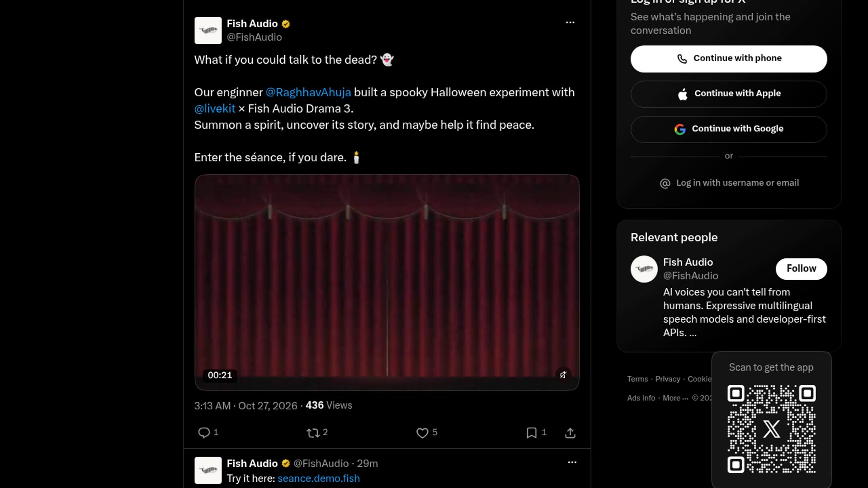The image size is (868, 488).
Task: Bookmark the Fish Audio post
Action: pos(532,432)
